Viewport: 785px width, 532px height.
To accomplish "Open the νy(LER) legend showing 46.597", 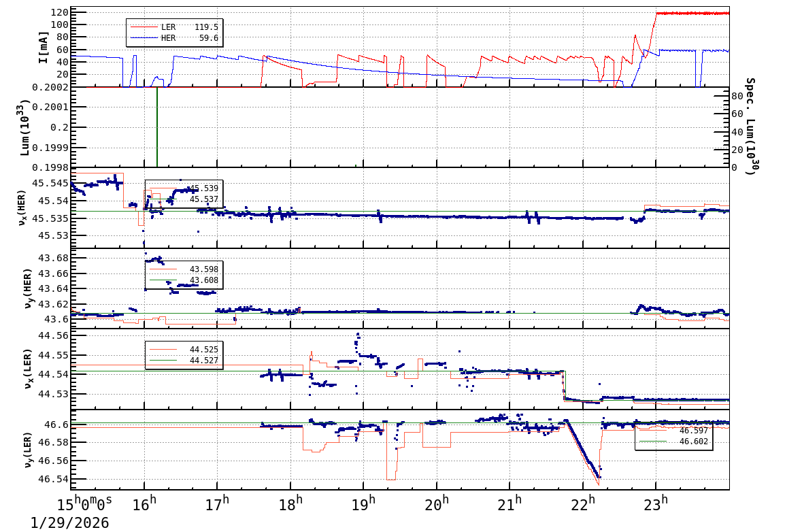I will 673,431.
